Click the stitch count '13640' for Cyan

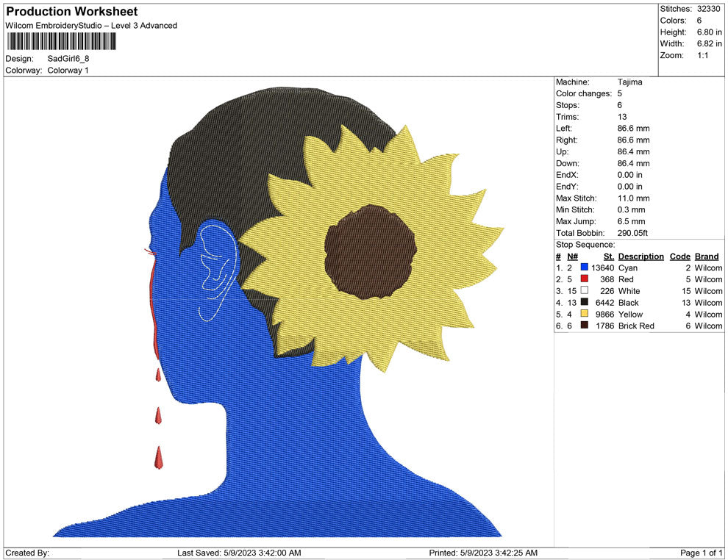603,268
